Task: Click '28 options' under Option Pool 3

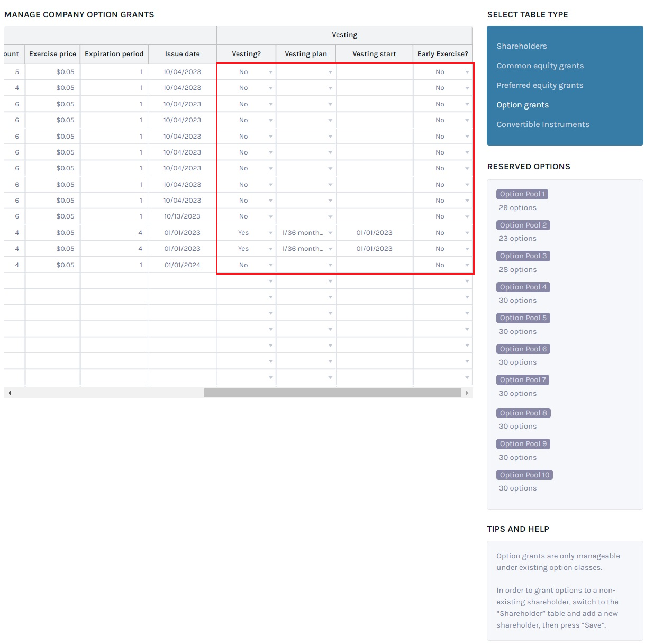Action: click(x=517, y=270)
